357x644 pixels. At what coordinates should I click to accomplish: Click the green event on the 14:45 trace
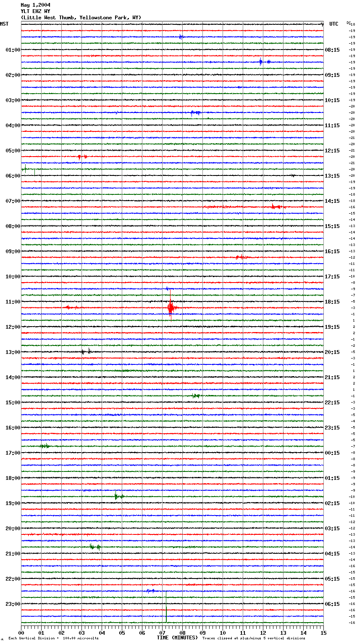click(196, 396)
